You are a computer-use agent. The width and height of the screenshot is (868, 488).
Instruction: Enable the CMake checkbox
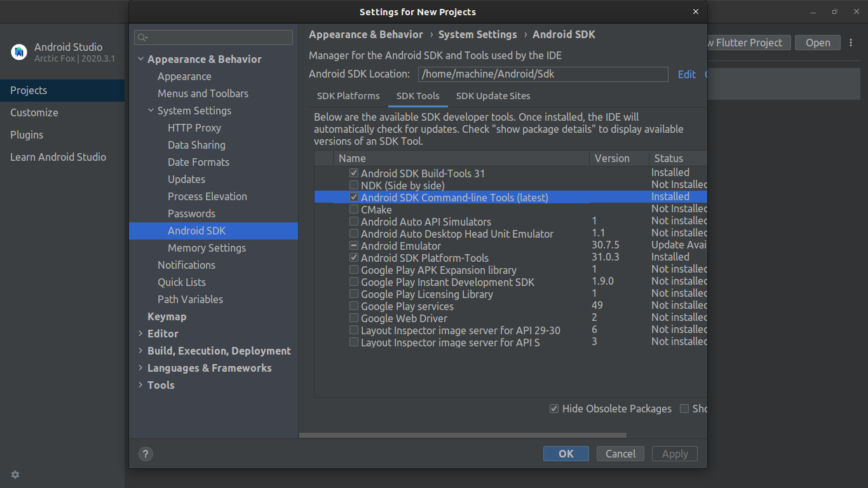point(354,209)
